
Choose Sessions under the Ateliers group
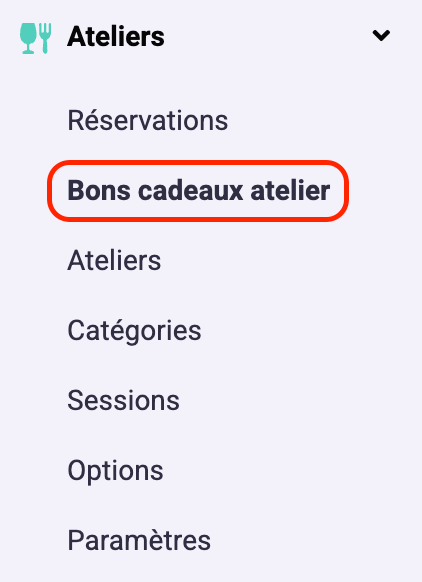(123, 400)
